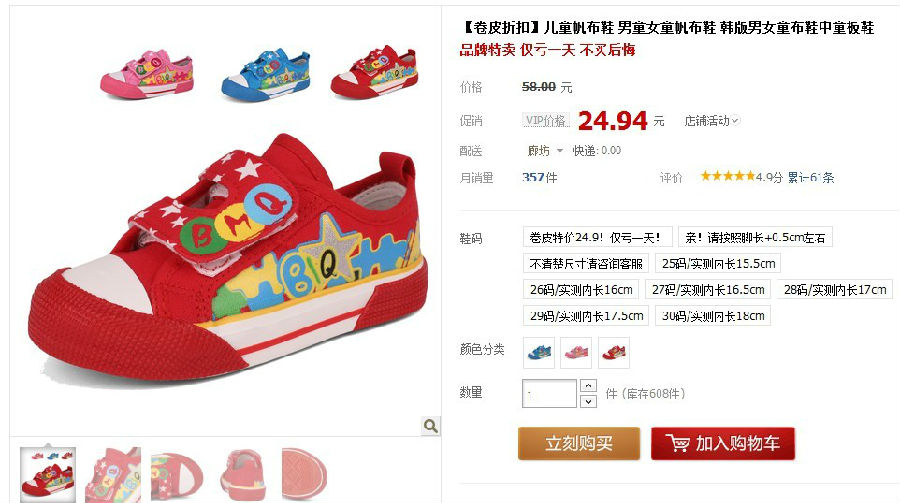Open the magnifier zoom icon on product image

pyautogui.click(x=430, y=426)
